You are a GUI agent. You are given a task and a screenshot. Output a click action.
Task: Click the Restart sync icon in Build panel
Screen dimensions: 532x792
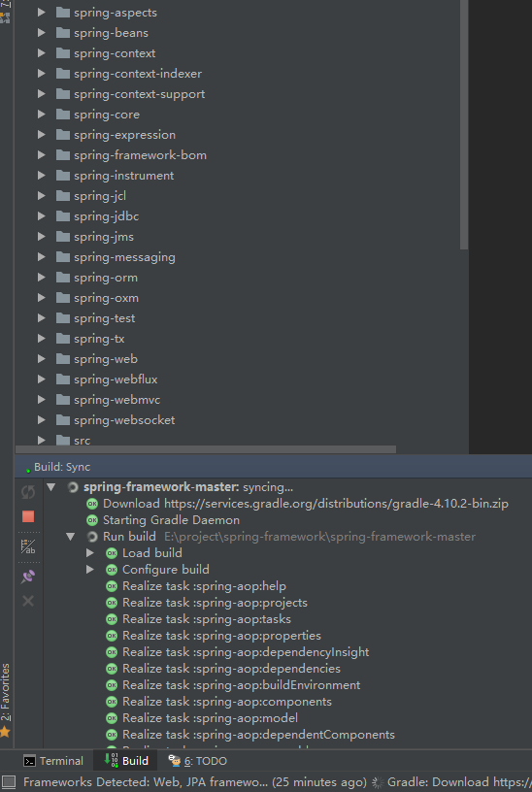[28, 491]
